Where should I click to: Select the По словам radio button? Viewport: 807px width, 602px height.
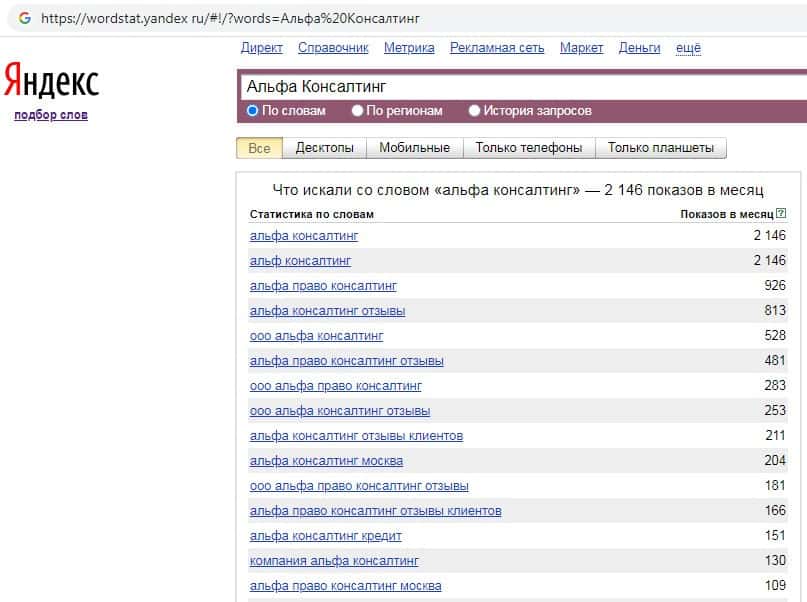click(x=252, y=111)
